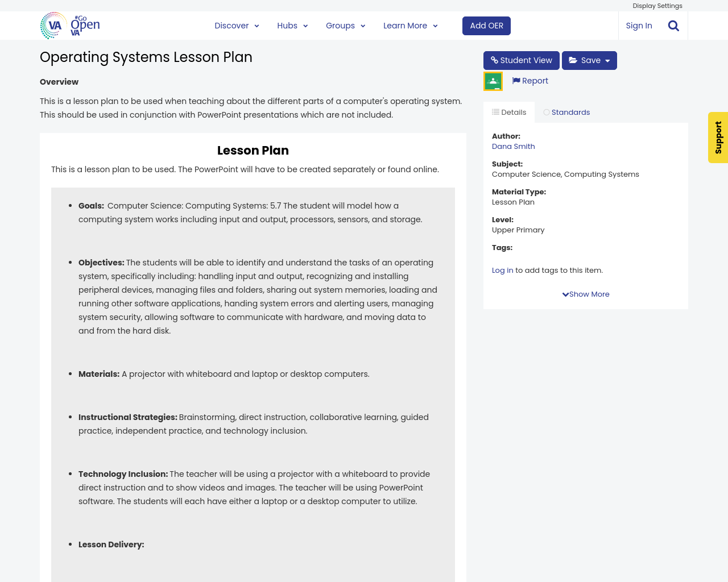Open the Hubs dropdown

tap(292, 25)
